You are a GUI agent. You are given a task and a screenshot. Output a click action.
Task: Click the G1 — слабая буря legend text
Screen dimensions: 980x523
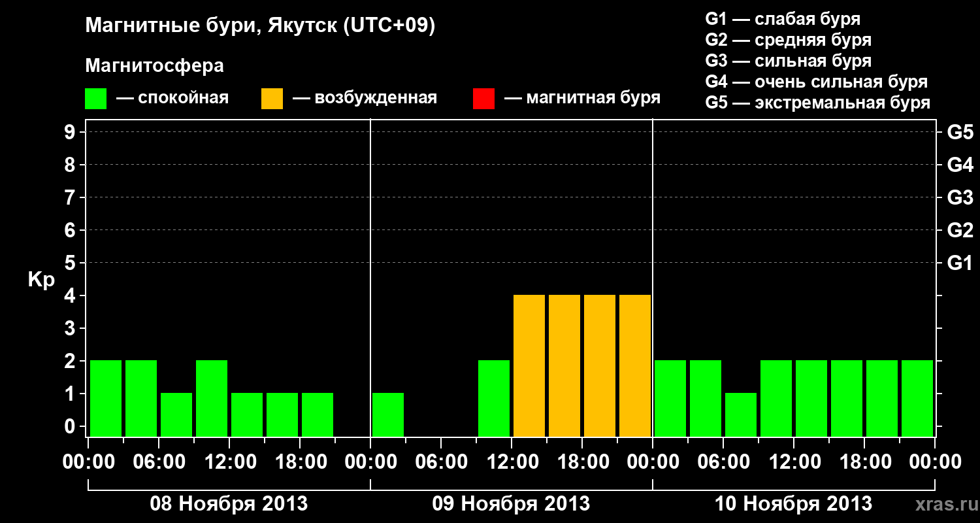pos(783,19)
